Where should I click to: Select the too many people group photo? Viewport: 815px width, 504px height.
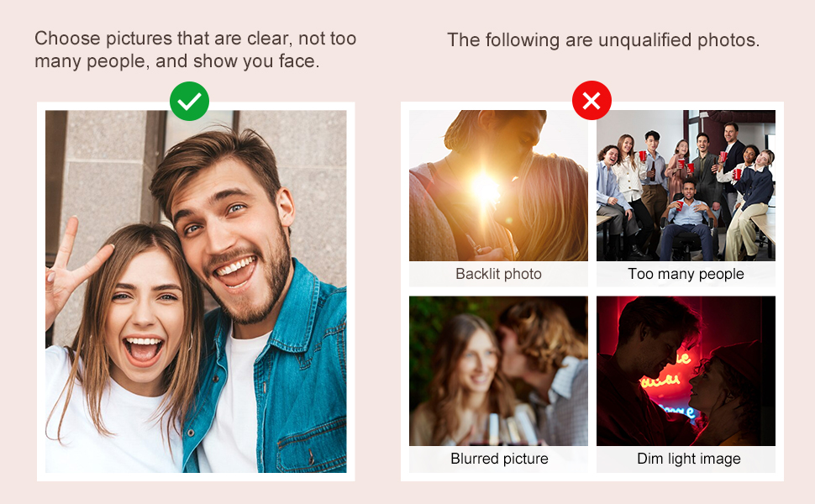pos(686,186)
